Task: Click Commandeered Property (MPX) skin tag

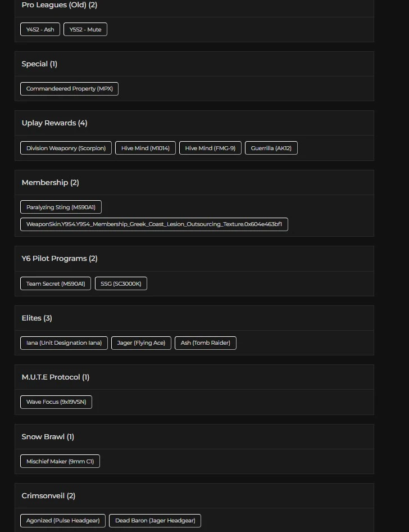Action: pos(69,89)
